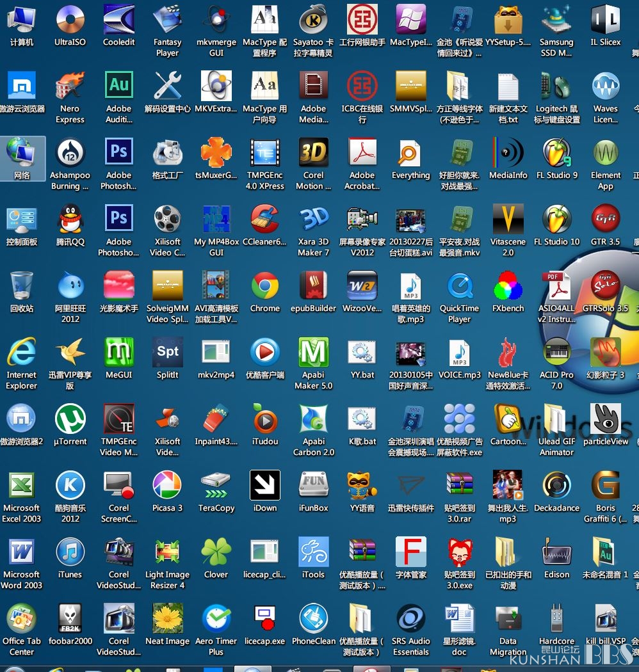Select TMPGEnc 4.0 XPress icon
This screenshot has height=672, width=639.
click(x=265, y=152)
